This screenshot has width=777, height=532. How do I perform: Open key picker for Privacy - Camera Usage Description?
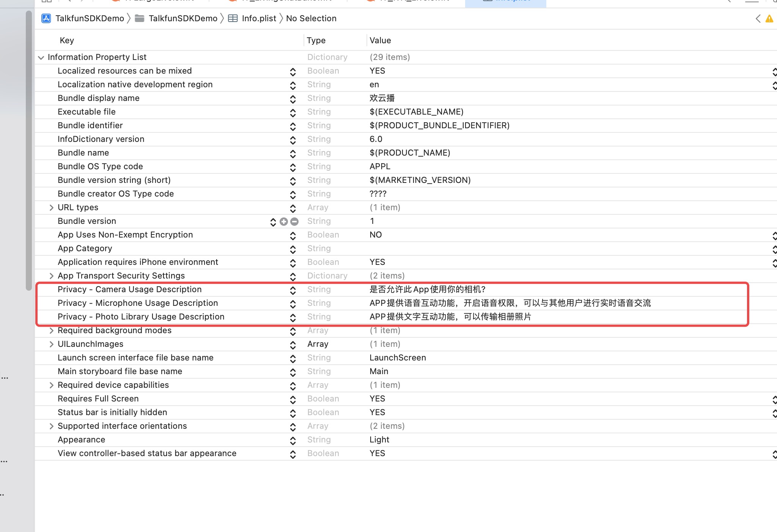click(x=293, y=290)
